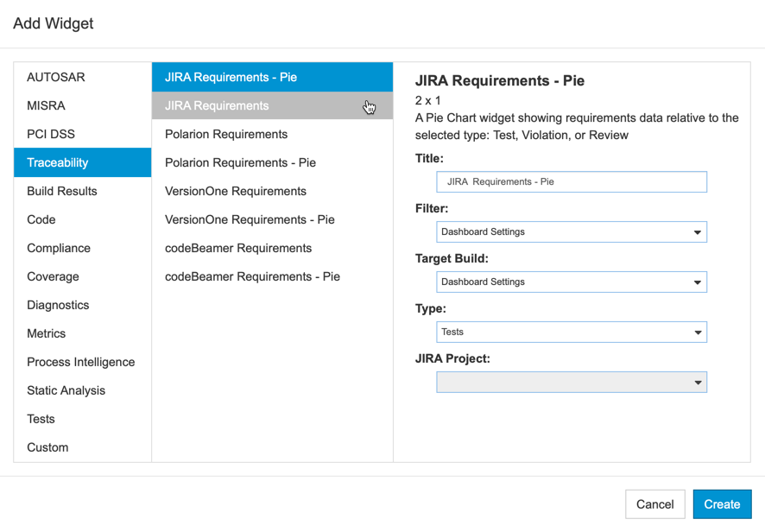Choose the Process Intelligence category
The image size is (765, 532).
[82, 362]
